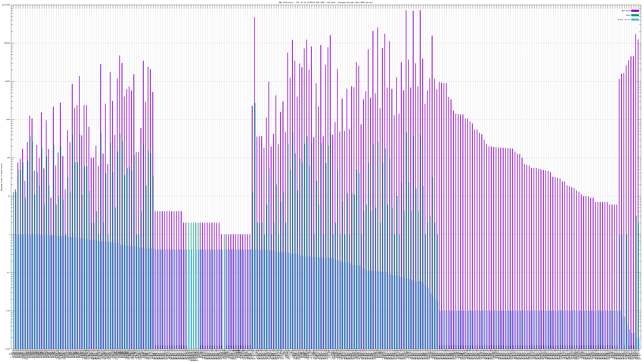
Task: Select the "Spam" legend label text
Action: [628, 15]
